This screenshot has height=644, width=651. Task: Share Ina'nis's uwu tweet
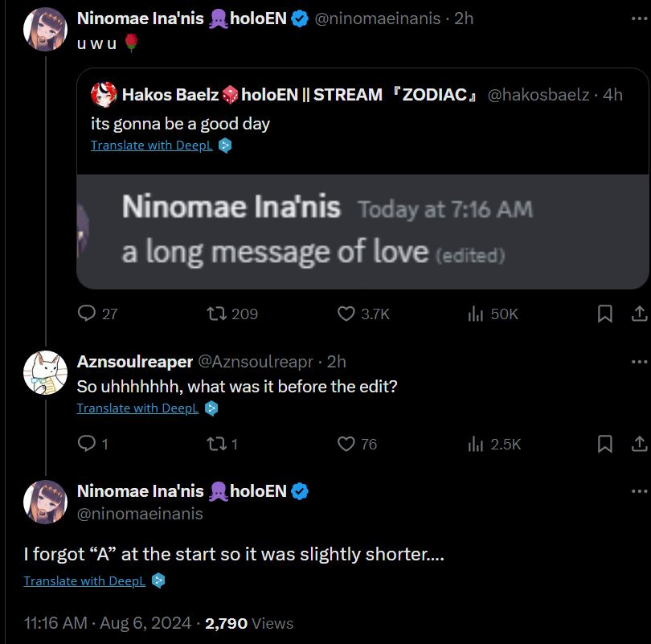tap(640, 314)
